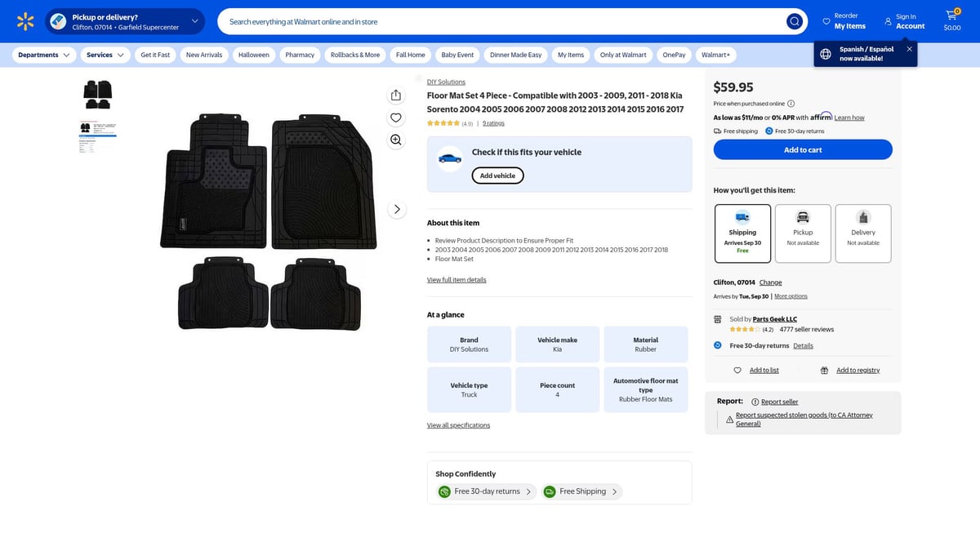Open the Pharmacy tab
Screen dimensions: 980x551
300,55
